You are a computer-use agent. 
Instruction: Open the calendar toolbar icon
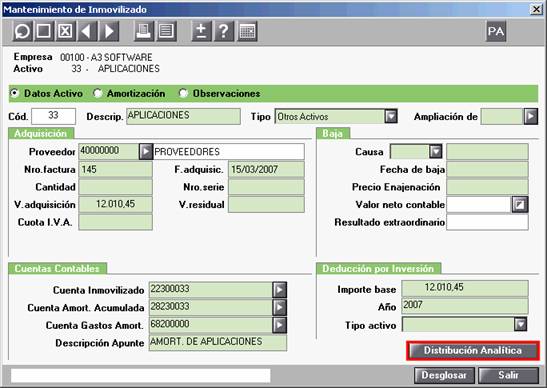(x=247, y=31)
